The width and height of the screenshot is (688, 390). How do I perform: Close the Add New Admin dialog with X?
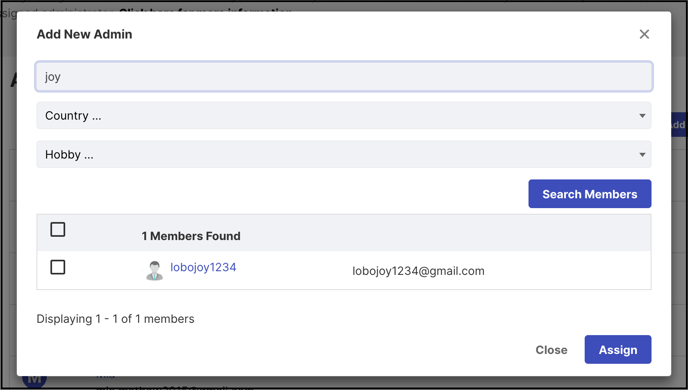(644, 34)
